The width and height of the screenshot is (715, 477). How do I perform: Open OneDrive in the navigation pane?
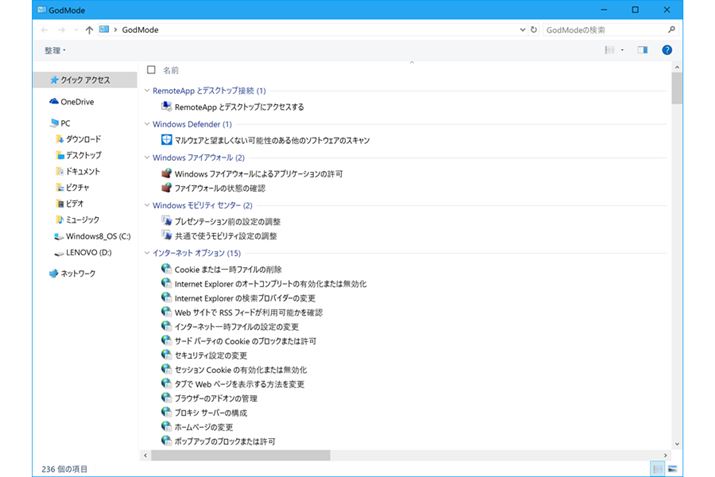[76, 101]
